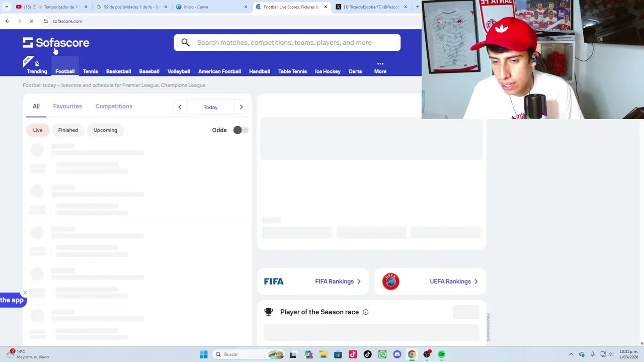
Task: Open the Darts section
Action: click(355, 71)
